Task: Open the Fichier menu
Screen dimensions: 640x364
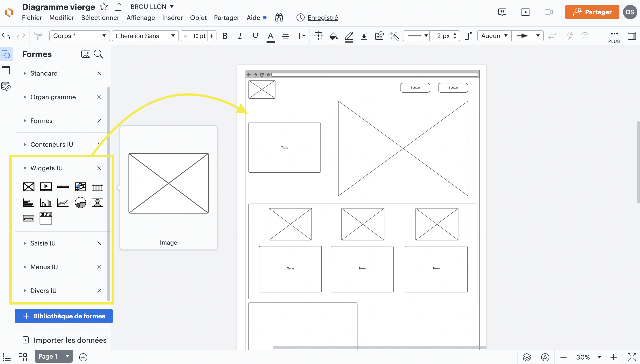Action: 32,18
